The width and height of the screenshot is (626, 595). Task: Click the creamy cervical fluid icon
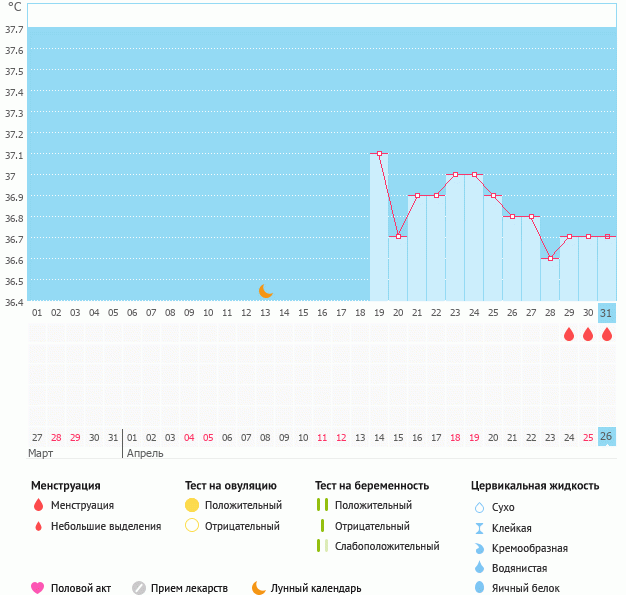click(x=479, y=548)
